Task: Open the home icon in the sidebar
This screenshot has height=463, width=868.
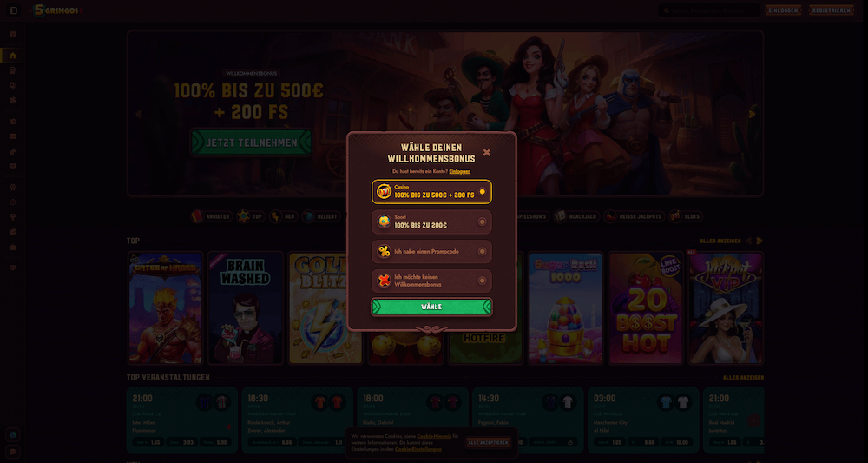Action: tap(13, 56)
